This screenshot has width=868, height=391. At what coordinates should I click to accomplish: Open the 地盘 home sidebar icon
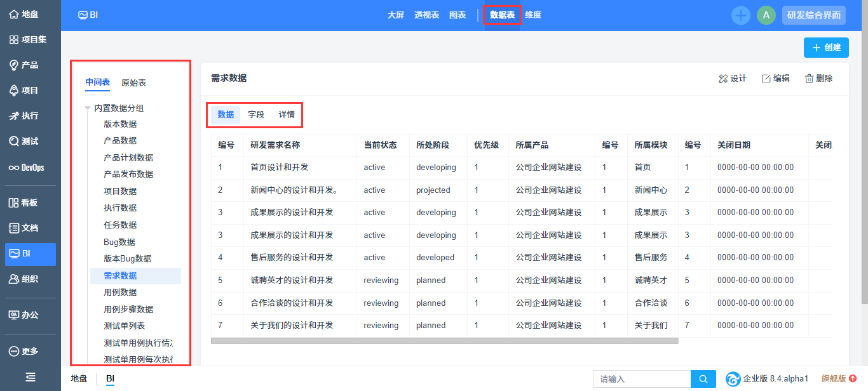tap(24, 14)
